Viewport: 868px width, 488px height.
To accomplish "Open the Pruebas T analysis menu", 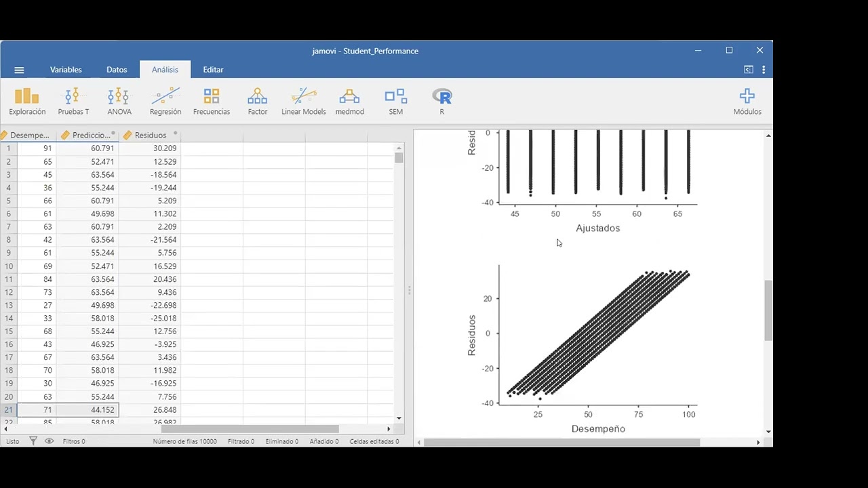I will coord(73,102).
